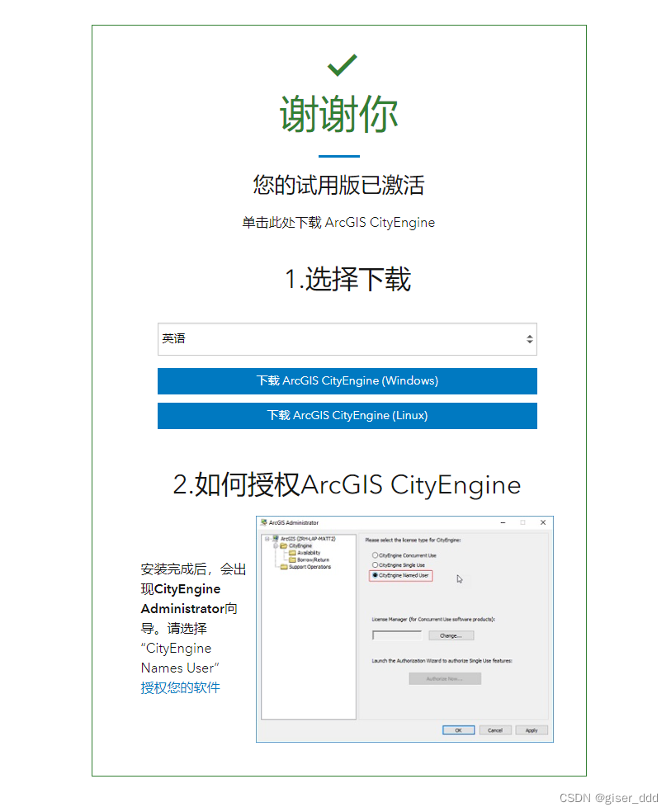Image resolution: width=671 pixels, height=812 pixels.
Task: Click the heading 1.选择下载
Action: (x=348, y=280)
